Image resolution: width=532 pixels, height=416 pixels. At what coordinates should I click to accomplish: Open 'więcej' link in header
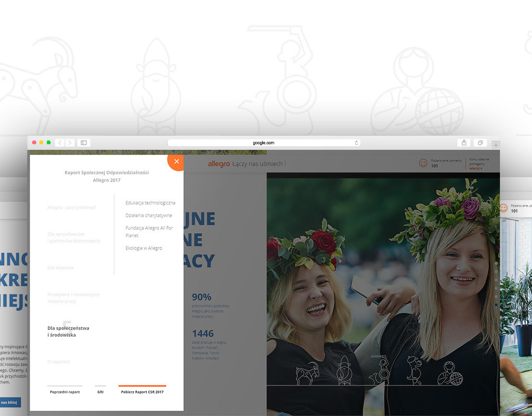click(x=475, y=168)
